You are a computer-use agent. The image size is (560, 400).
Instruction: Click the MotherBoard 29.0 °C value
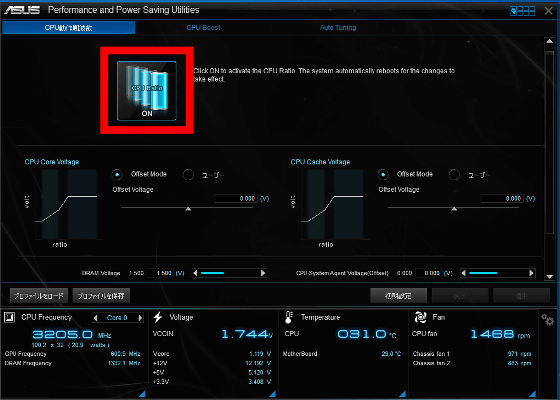click(391, 354)
